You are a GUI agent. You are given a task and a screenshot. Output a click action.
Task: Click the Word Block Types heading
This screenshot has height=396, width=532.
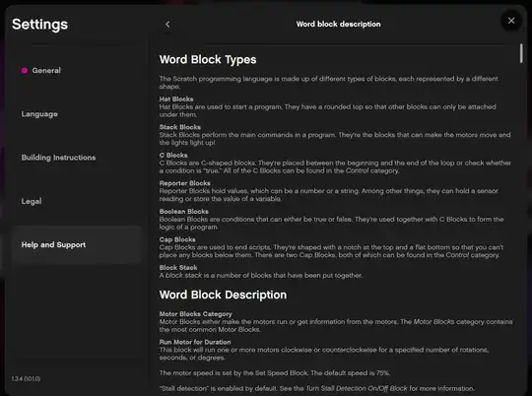pyautogui.click(x=208, y=59)
